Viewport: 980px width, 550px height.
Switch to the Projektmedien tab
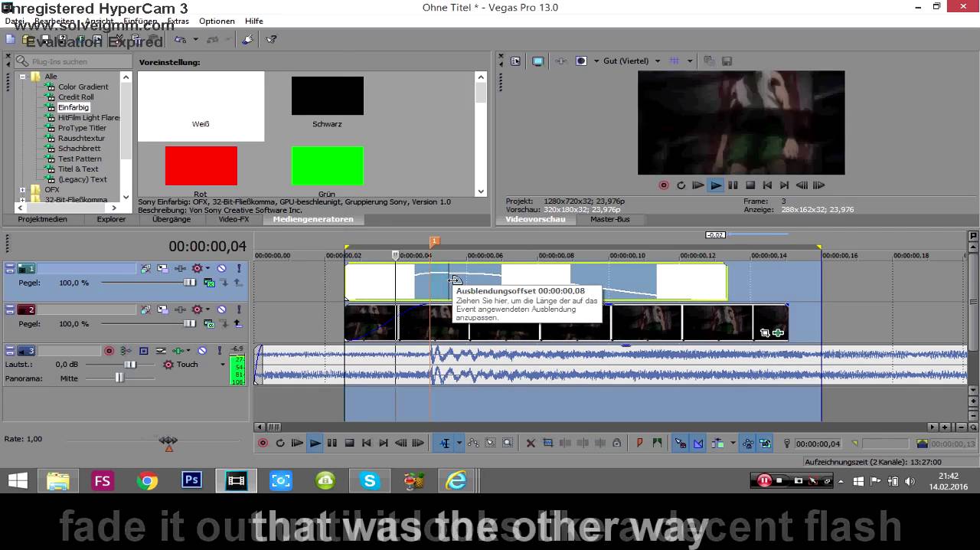pos(42,219)
